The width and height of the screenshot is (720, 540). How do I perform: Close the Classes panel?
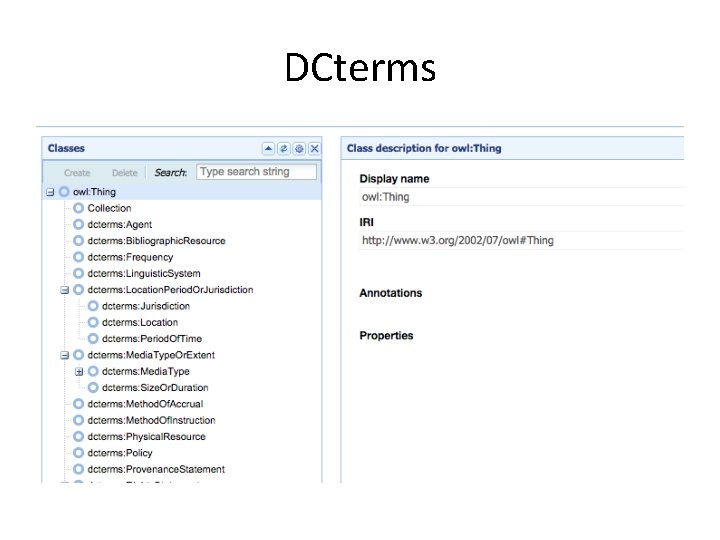coord(315,148)
